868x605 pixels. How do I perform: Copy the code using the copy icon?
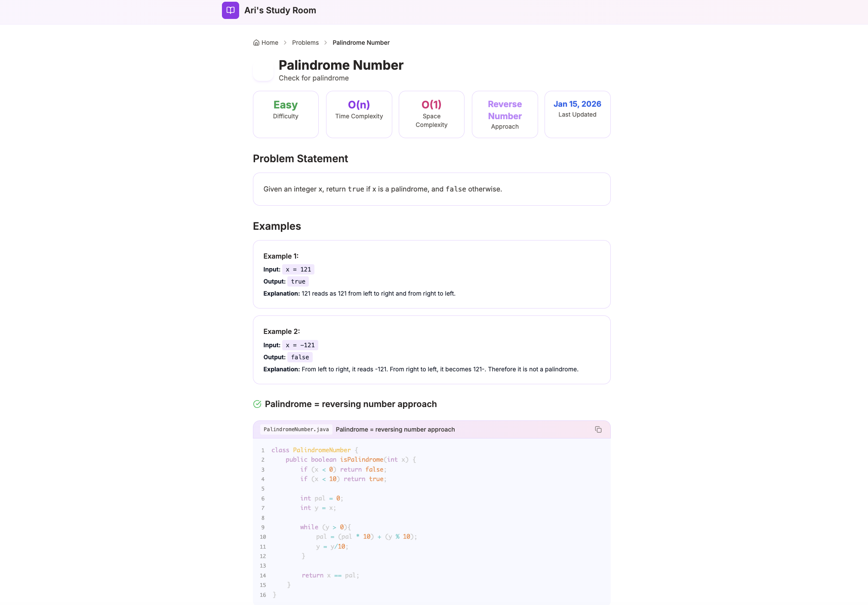tap(598, 429)
